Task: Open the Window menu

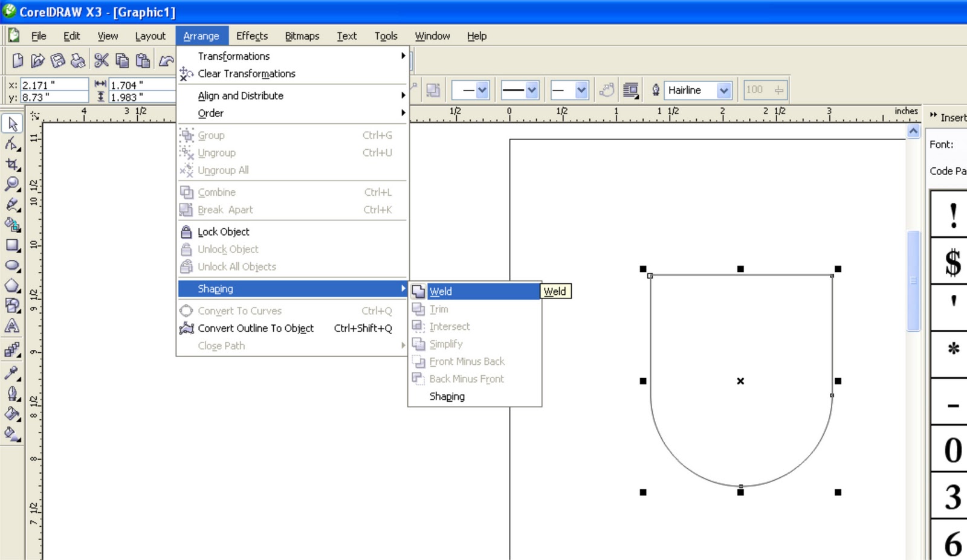Action: coord(432,36)
